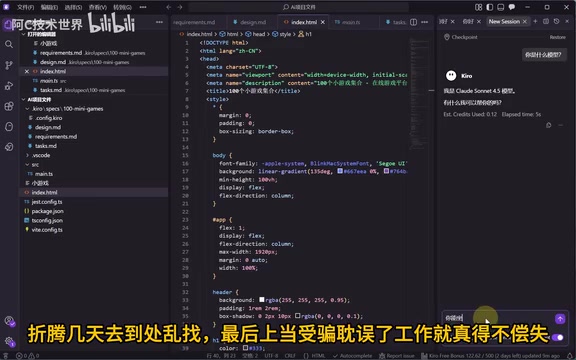Open the Extensions view
The image size is (576, 360).
[x=9, y=107]
